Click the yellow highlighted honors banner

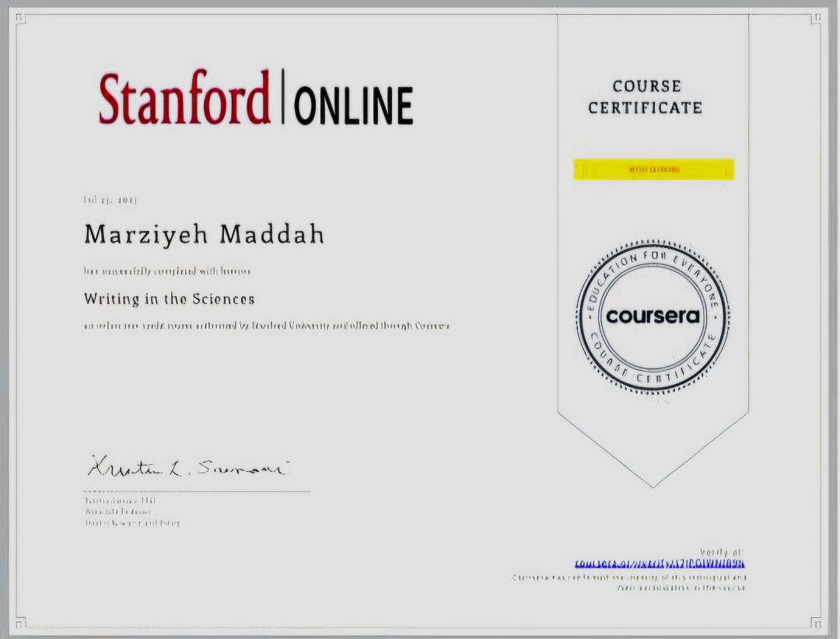pyautogui.click(x=653, y=169)
